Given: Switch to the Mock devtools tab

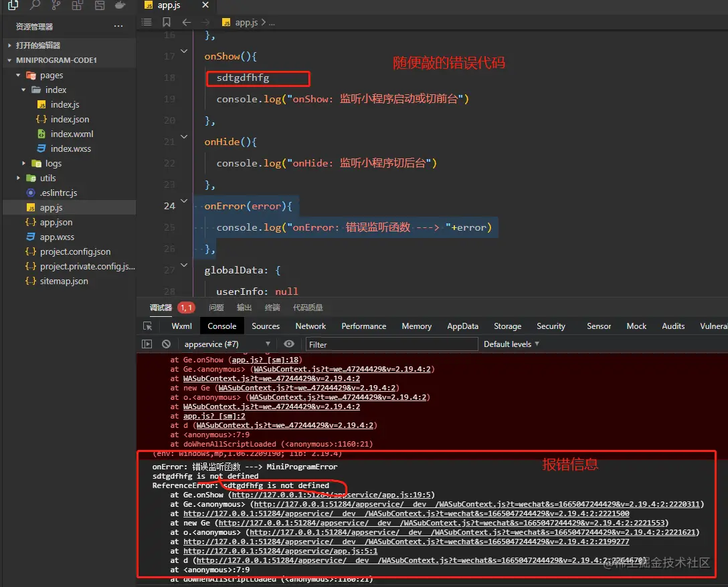Looking at the screenshot, I should [636, 326].
